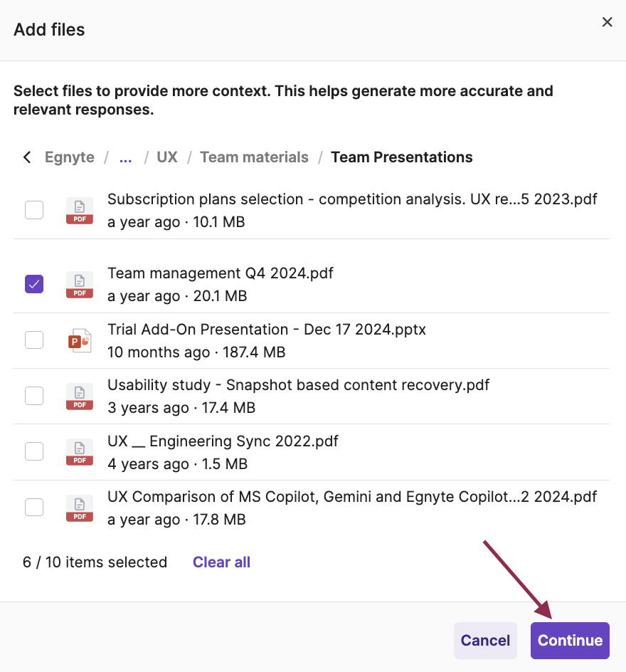Click the PDF icon for Usability study file
The height and width of the screenshot is (672, 626).
click(79, 396)
